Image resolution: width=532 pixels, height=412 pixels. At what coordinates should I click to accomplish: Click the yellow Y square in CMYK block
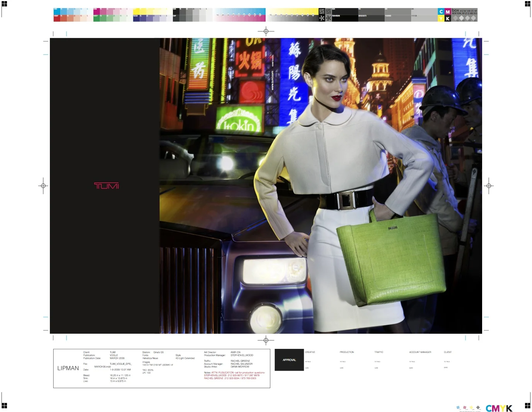[x=441, y=18]
